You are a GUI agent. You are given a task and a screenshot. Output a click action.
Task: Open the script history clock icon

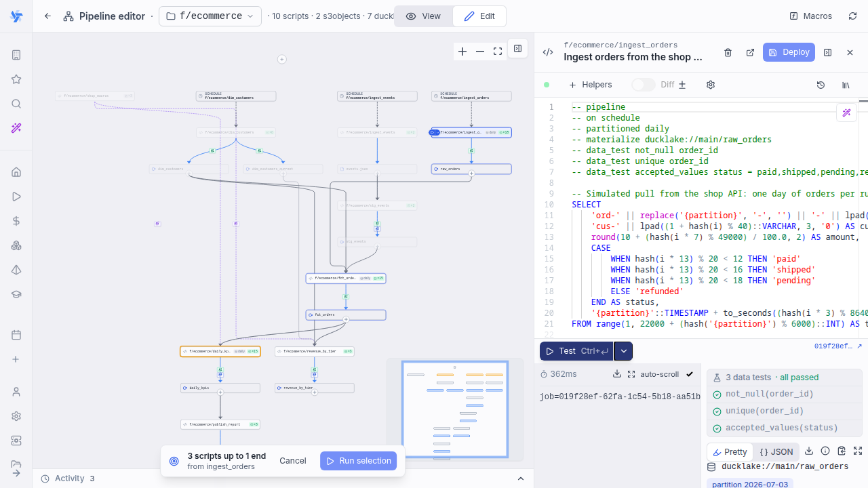[821, 85]
